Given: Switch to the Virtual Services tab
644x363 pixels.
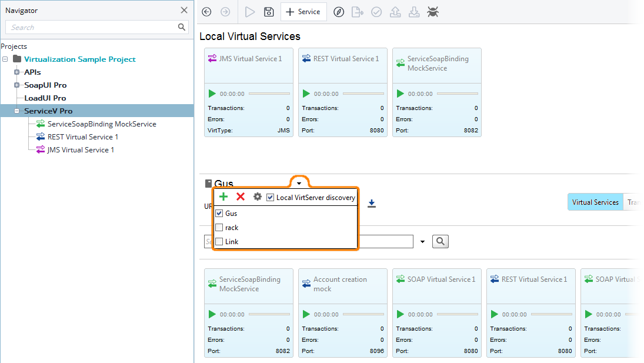Looking at the screenshot, I should click(595, 202).
